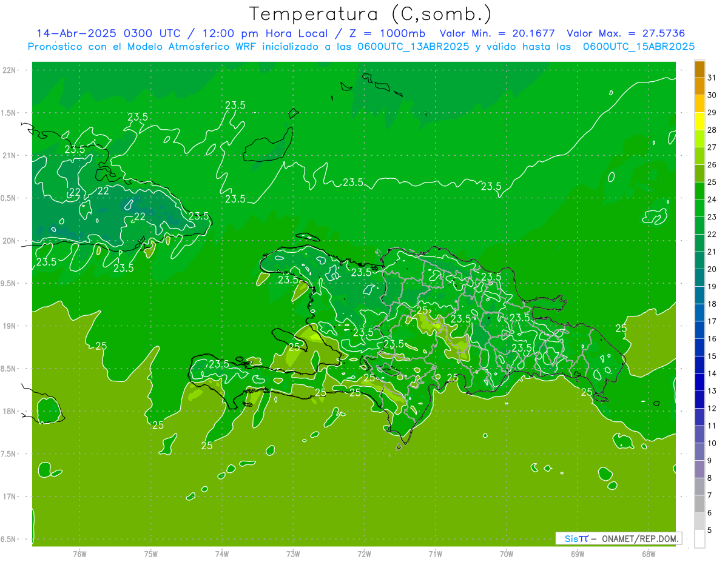Click the '6' color scale label
Image resolution: width=728 pixels, height=562 pixels.
[x=710, y=513]
